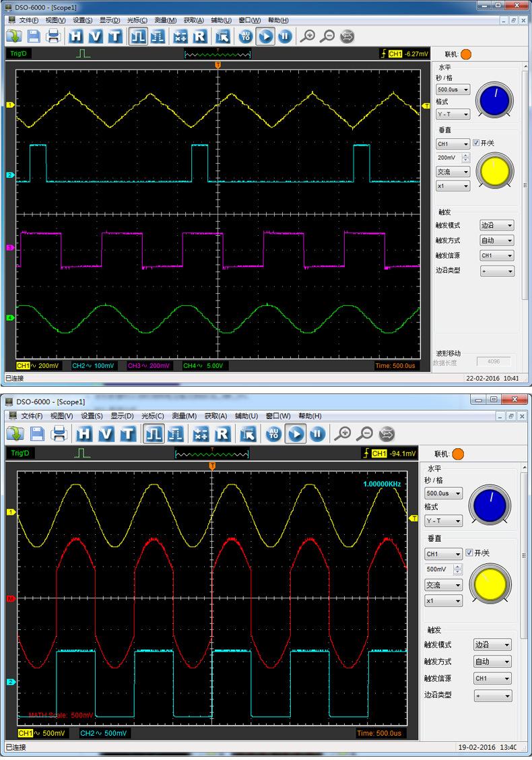Click the V vertical settings icon in the bottom window
This screenshot has width=532, height=760.
click(106, 433)
